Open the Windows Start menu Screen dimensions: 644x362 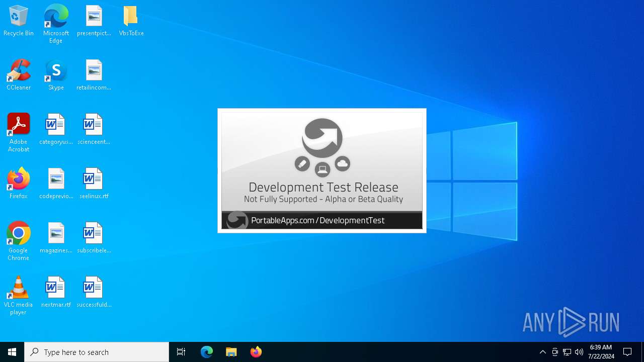click(x=12, y=352)
